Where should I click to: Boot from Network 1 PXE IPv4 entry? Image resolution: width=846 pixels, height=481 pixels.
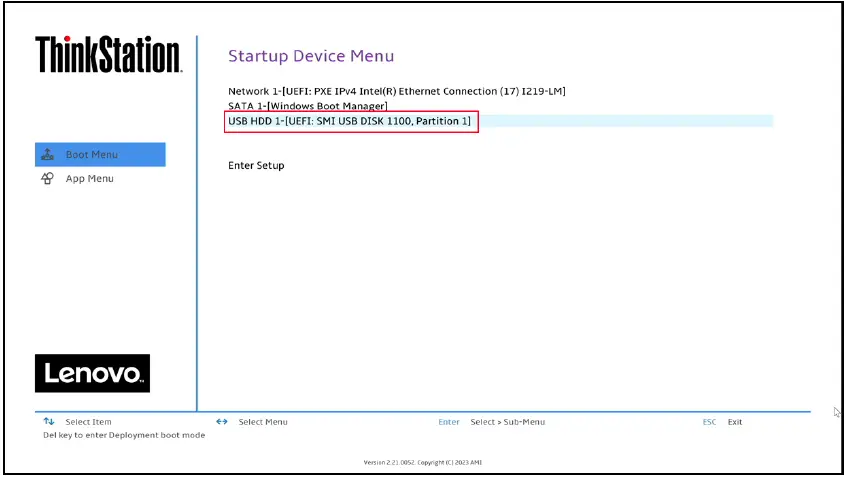pyautogui.click(x=397, y=91)
